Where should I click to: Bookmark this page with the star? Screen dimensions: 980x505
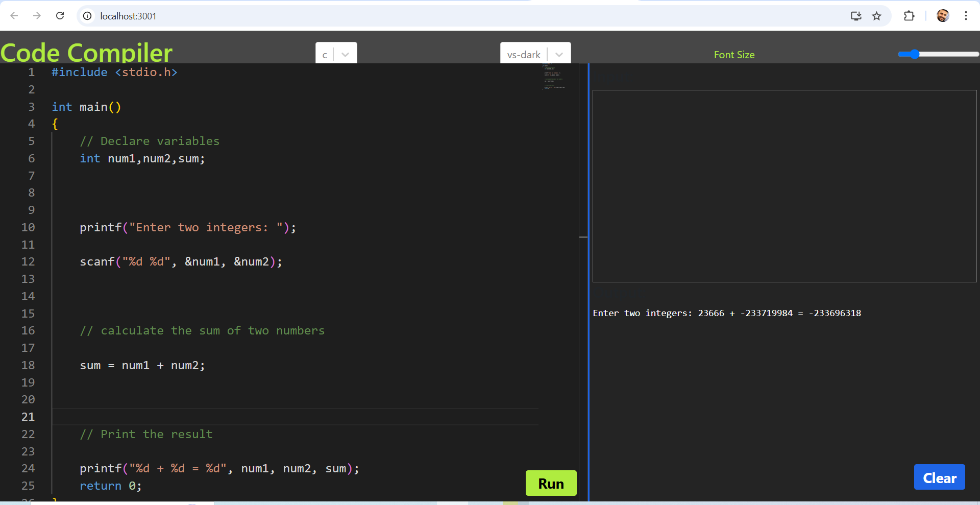tap(877, 16)
